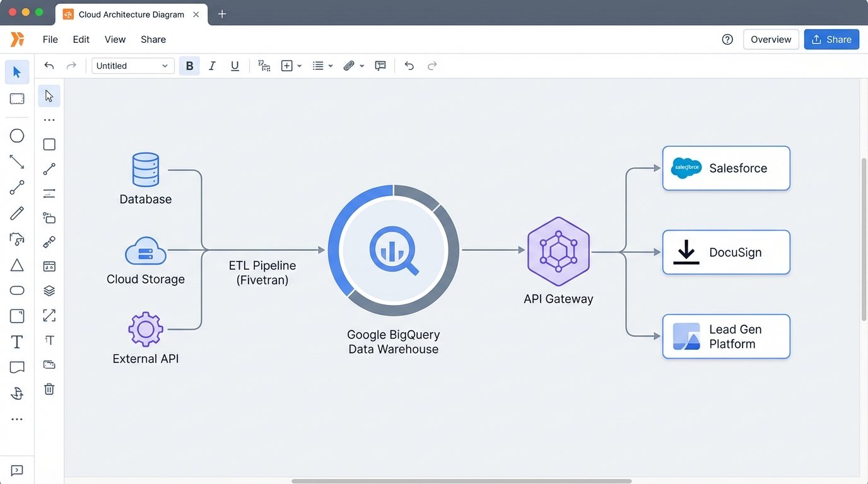Open the File menu
868x484 pixels.
(x=50, y=39)
